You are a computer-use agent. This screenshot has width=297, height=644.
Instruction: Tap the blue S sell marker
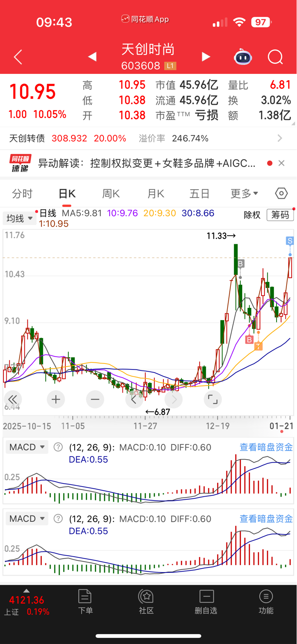pyautogui.click(x=290, y=241)
